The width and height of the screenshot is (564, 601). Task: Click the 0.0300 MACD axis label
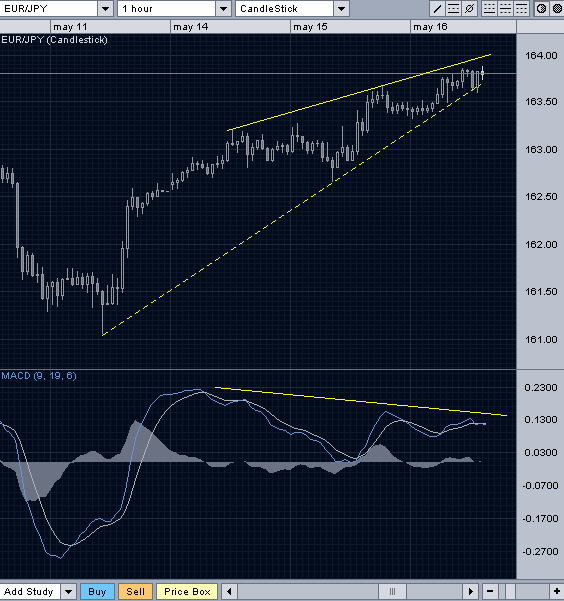click(x=541, y=453)
